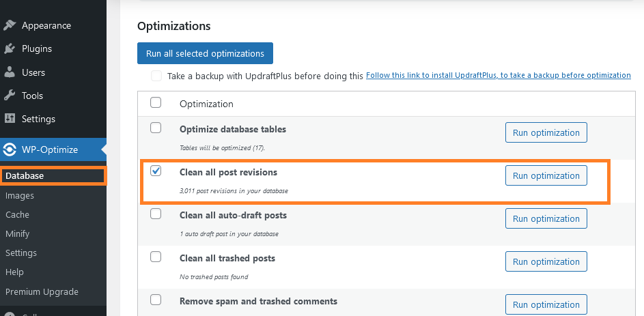The height and width of the screenshot is (316, 644).
Task: Click the Plugins plug icon
Action: tap(10, 49)
